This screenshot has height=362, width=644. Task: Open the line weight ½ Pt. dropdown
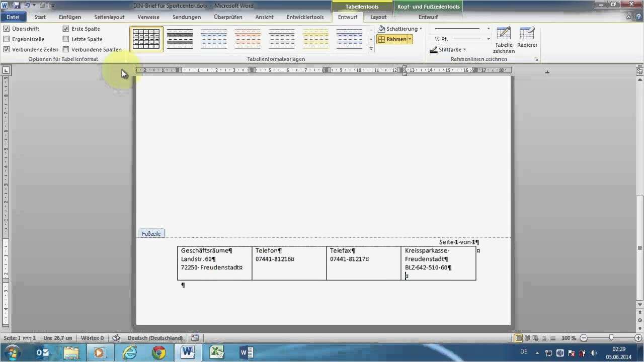pos(488,39)
